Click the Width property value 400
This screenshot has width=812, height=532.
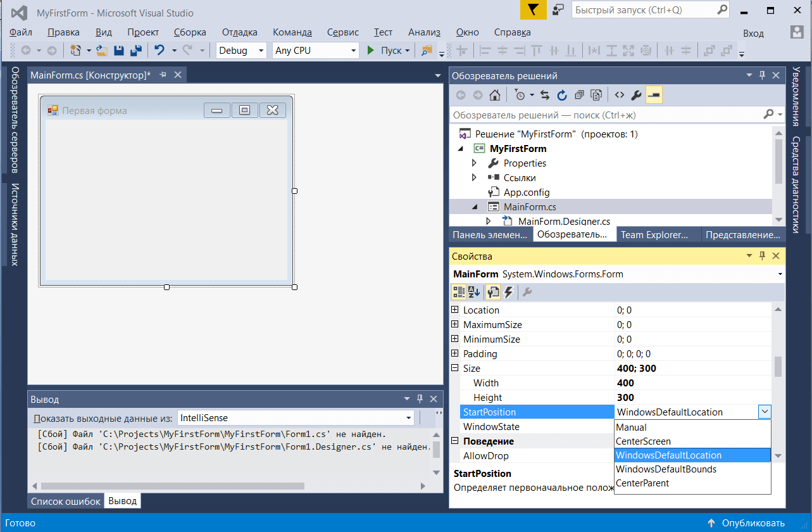pos(693,383)
